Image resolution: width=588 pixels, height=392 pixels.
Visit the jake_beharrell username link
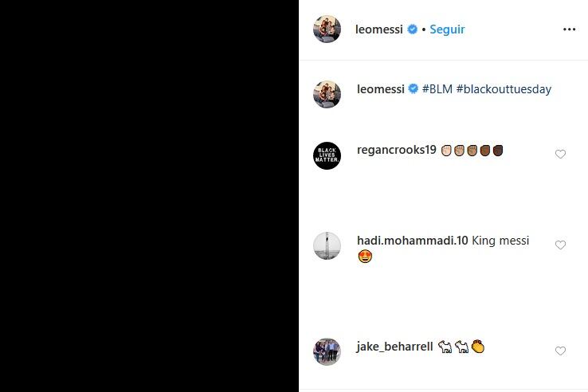[x=395, y=347]
